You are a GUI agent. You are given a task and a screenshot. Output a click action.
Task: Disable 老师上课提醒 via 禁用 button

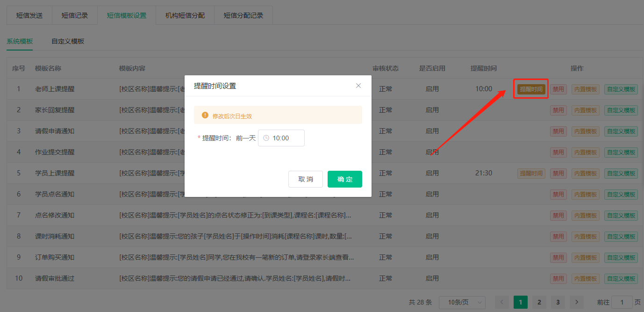pos(558,89)
